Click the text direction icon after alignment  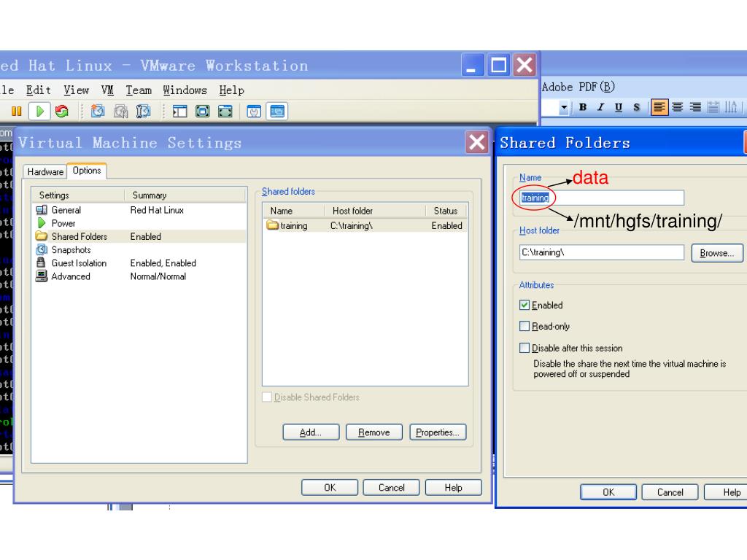pos(731,107)
